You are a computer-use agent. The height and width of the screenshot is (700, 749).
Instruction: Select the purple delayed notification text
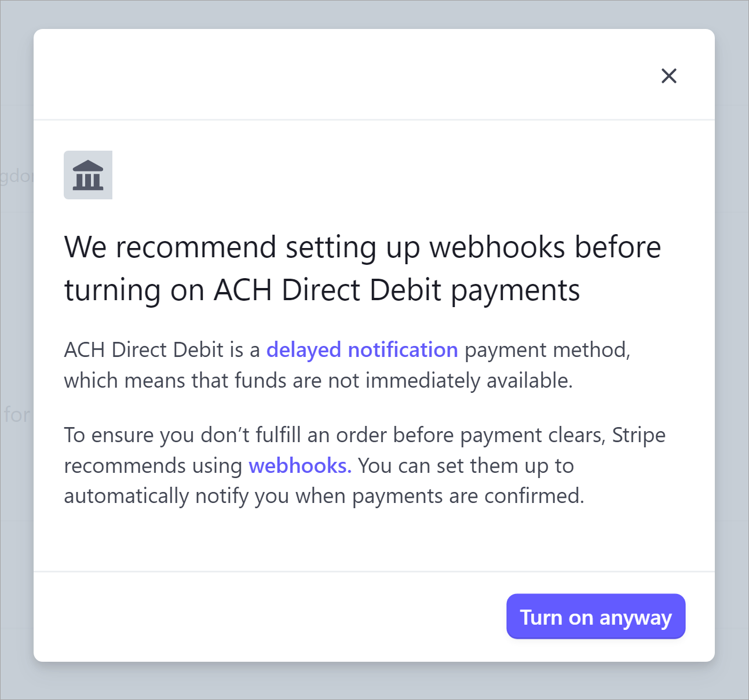point(361,350)
